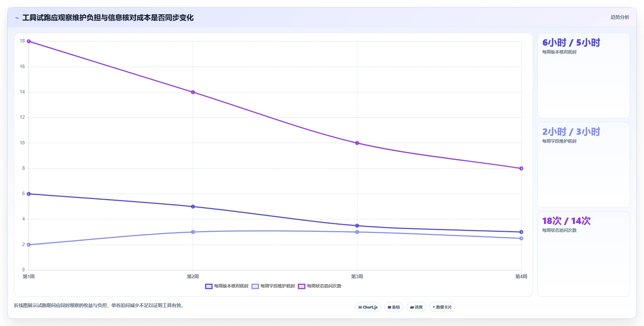Click the y-axis value 10

pos(22,143)
